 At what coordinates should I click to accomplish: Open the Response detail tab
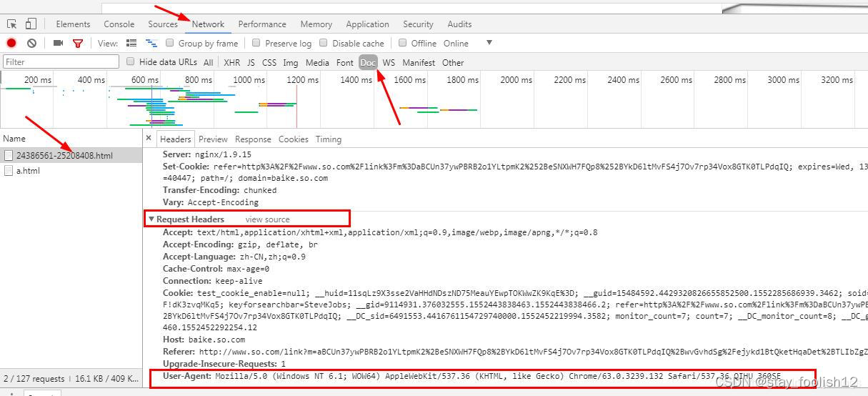coord(253,139)
